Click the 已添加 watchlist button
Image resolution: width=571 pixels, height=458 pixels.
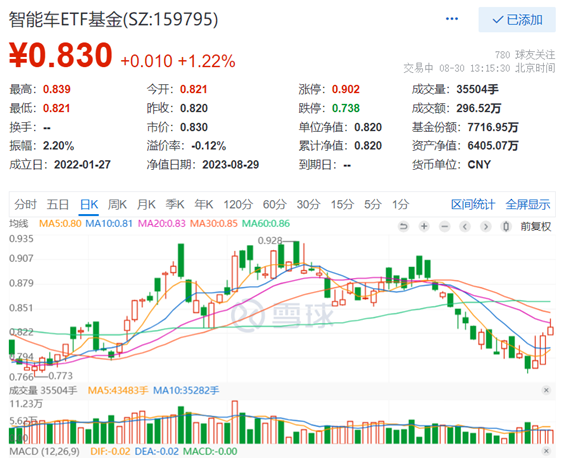[517, 20]
